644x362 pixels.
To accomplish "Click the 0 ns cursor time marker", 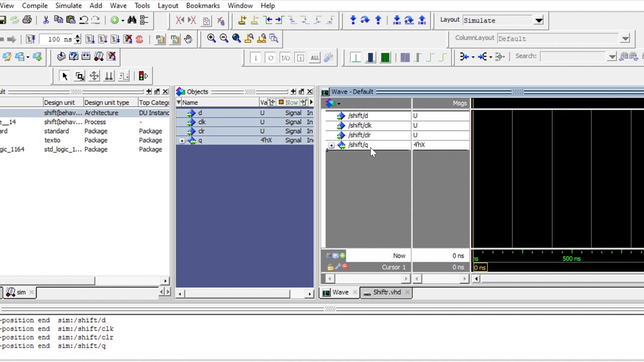I will [479, 267].
